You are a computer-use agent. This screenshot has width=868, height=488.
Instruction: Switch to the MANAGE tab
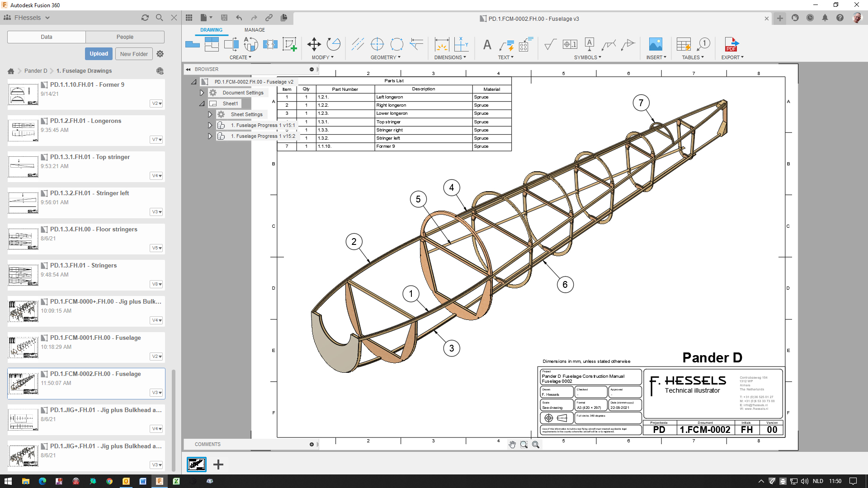(255, 30)
